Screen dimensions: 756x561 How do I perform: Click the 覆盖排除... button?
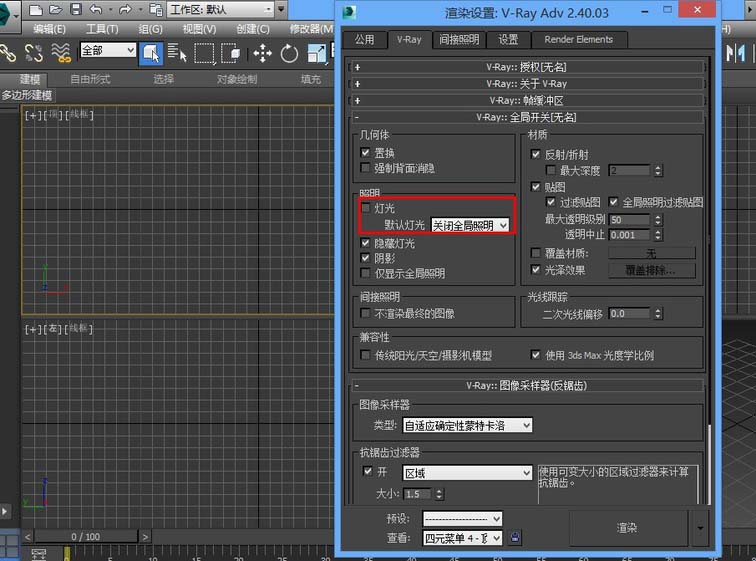651,270
